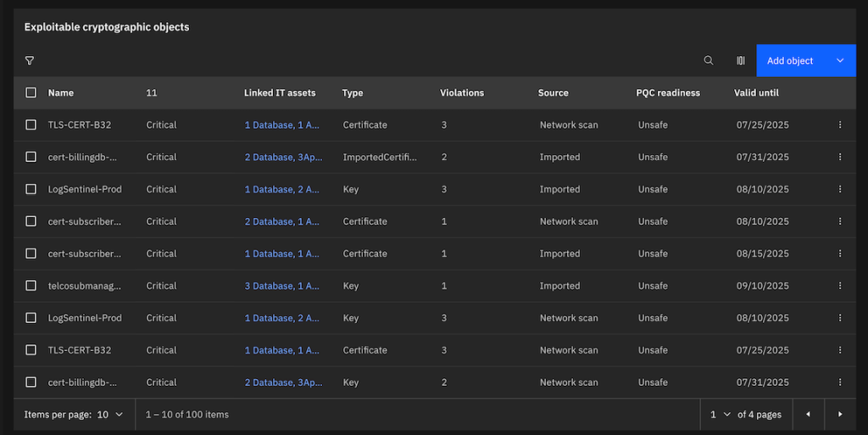Click LogSentinel-Prod name in Network scan row
This screenshot has height=435, width=868.
85,318
